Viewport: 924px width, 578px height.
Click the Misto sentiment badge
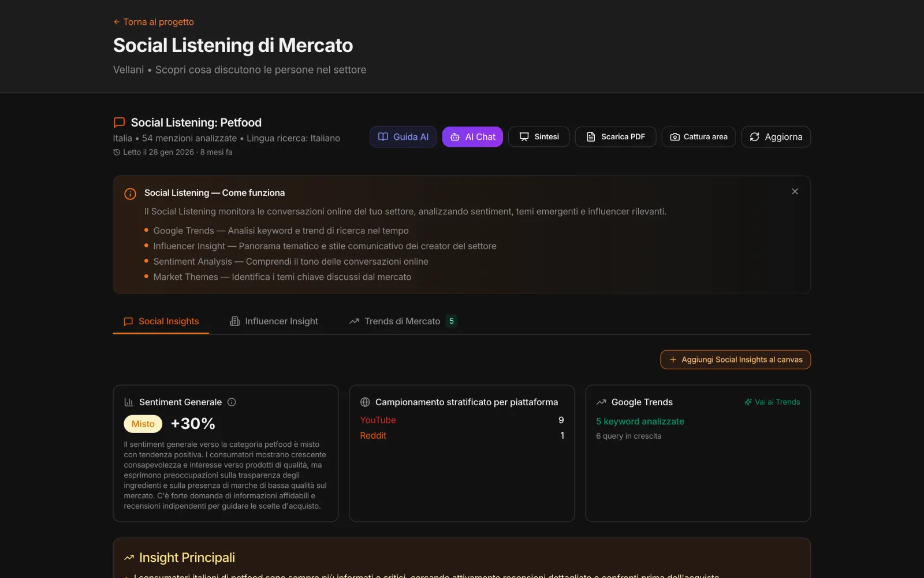pos(143,424)
